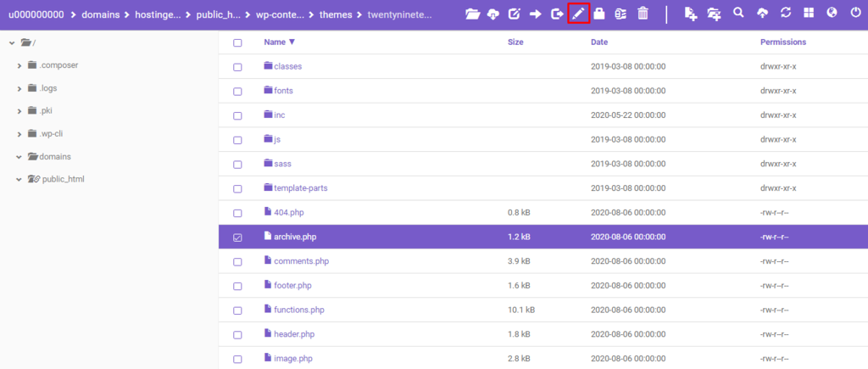868x369 pixels.
Task: Sort by Size column header
Action: 515,42
